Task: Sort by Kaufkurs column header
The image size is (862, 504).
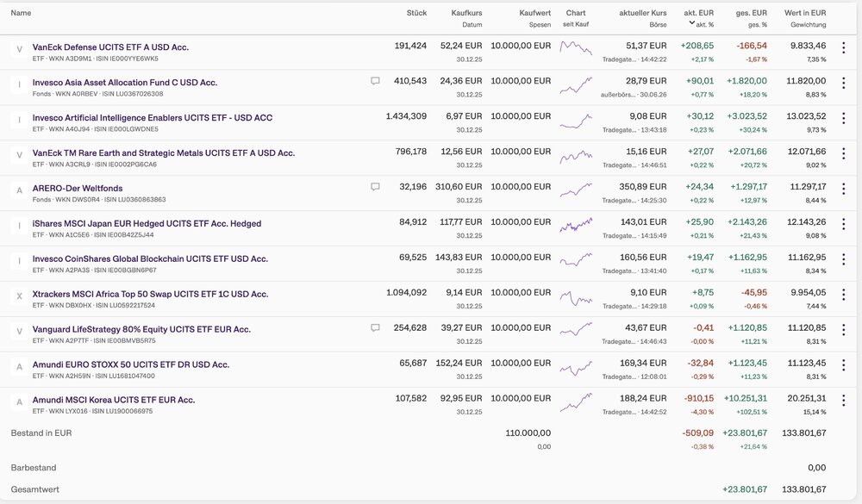Action: (466, 13)
